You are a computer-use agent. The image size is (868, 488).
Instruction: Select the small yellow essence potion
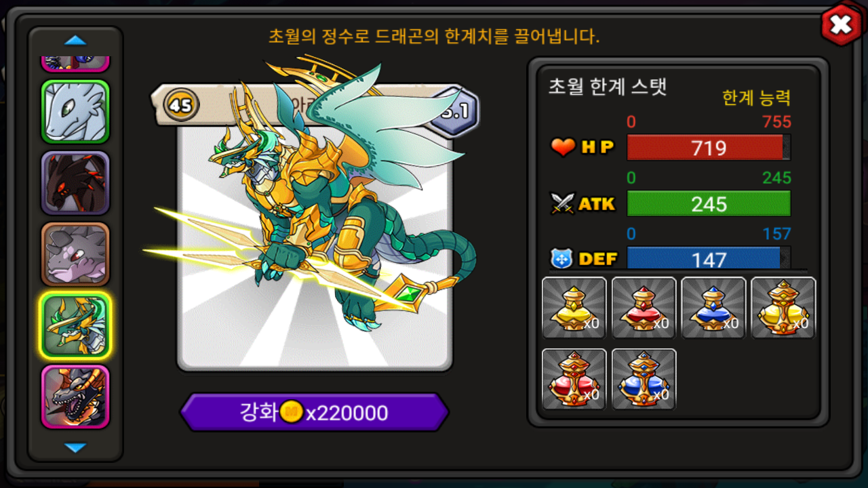tap(574, 308)
